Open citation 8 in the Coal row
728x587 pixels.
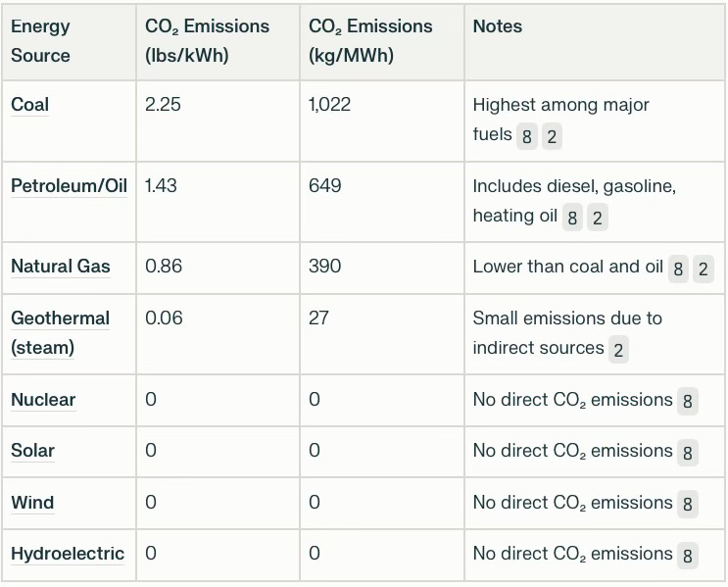(x=526, y=136)
